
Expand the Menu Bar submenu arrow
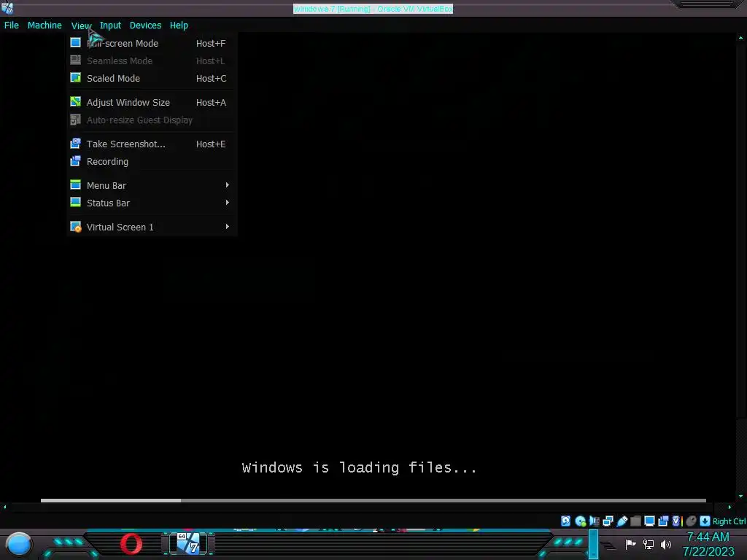pyautogui.click(x=228, y=184)
